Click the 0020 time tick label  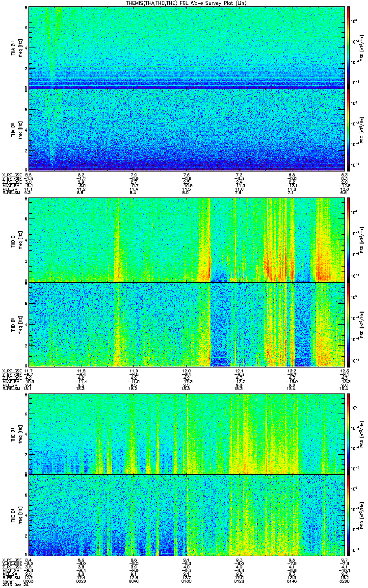pos(80,580)
